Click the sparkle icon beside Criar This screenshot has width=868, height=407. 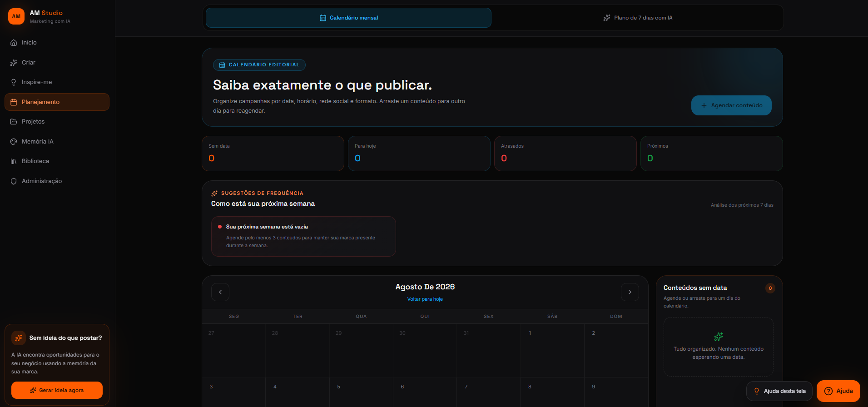coord(14,63)
